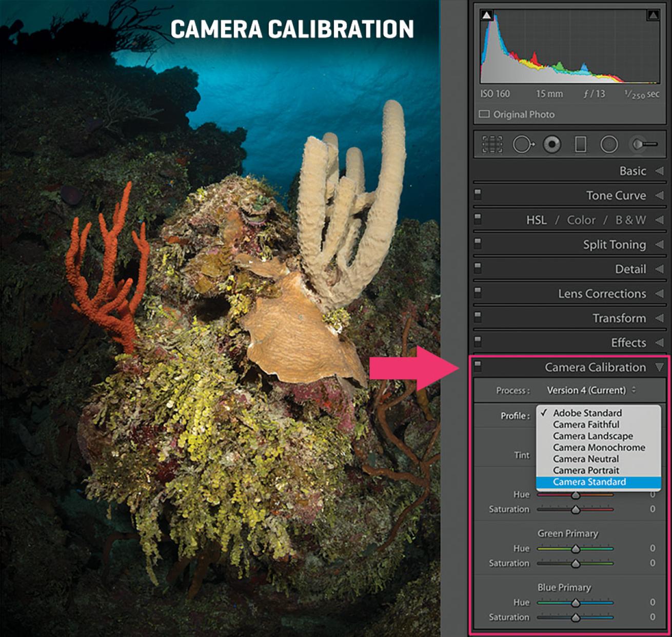Open the Process version dropdown
The height and width of the screenshot is (637, 672).
coord(591,390)
